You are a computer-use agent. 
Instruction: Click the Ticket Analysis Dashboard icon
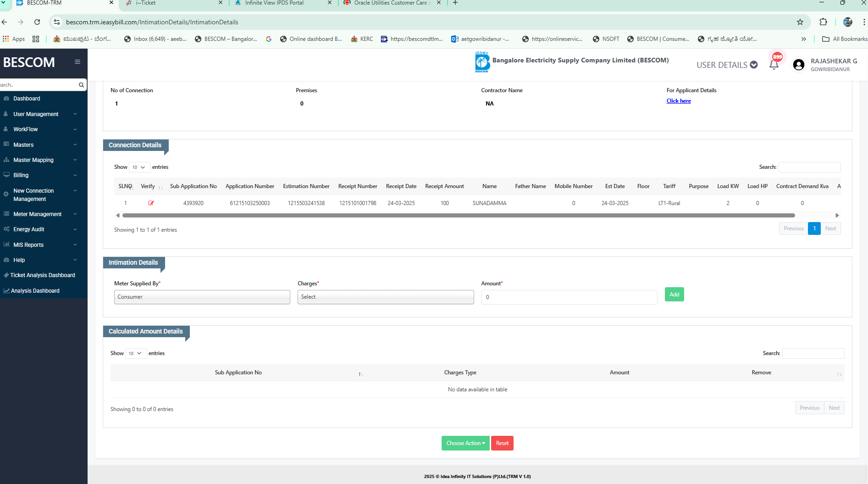point(6,275)
